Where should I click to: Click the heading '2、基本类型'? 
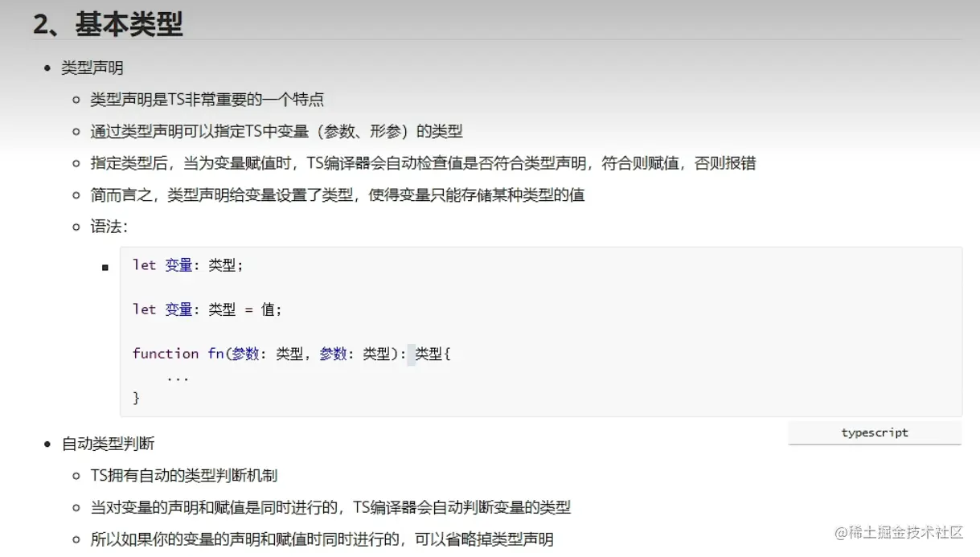point(109,24)
